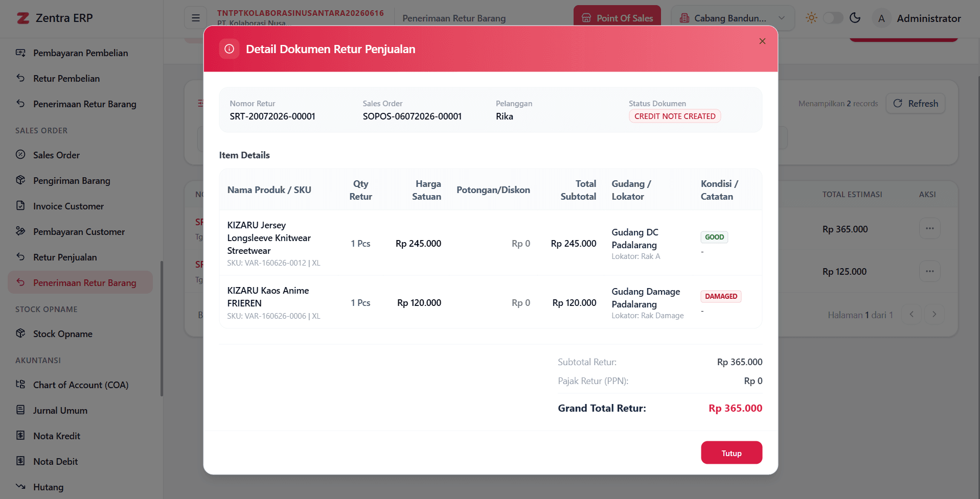Click Nomor Retur SRT-20072026-00001
This screenshot has width=980, height=499.
coord(272,116)
